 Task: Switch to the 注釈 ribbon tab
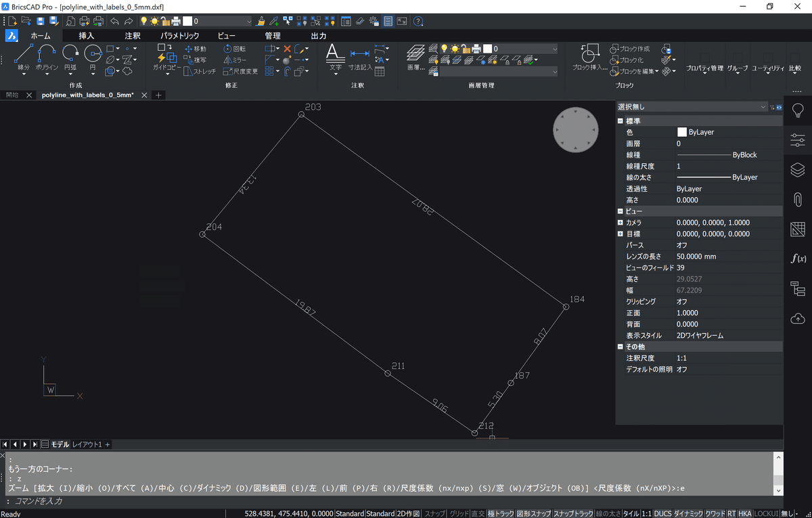click(133, 35)
